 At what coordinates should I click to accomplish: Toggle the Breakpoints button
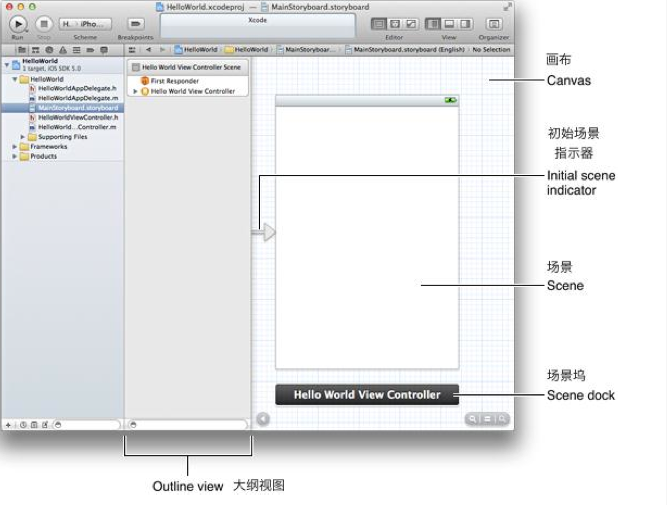coord(135,24)
